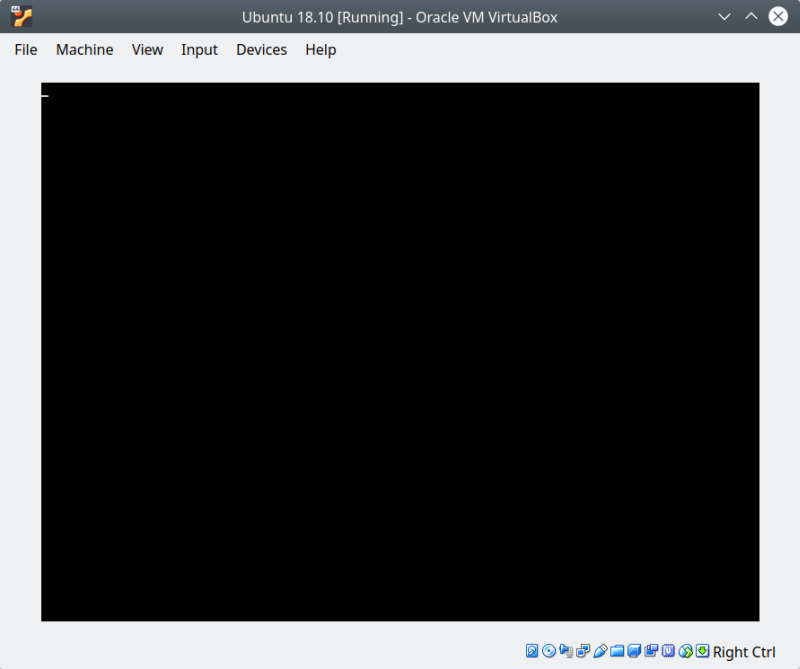Open the title bar dropdown chevron
This screenshot has height=669, width=800.
[x=724, y=16]
